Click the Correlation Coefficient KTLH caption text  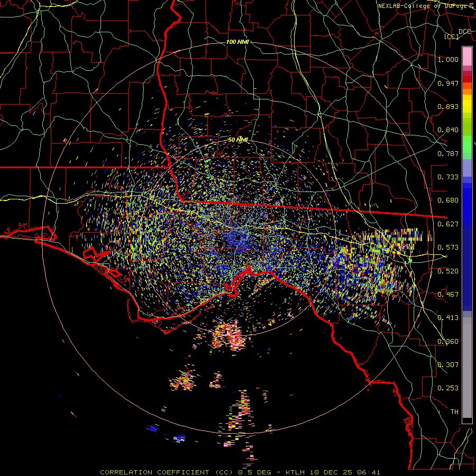(240, 472)
